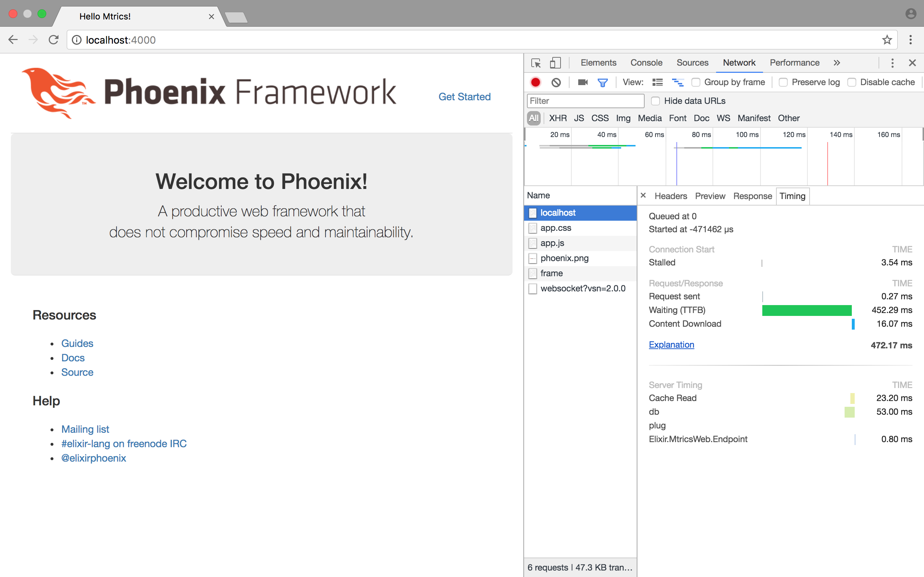Click the record network log button
The height and width of the screenshot is (577, 924).
pos(535,83)
